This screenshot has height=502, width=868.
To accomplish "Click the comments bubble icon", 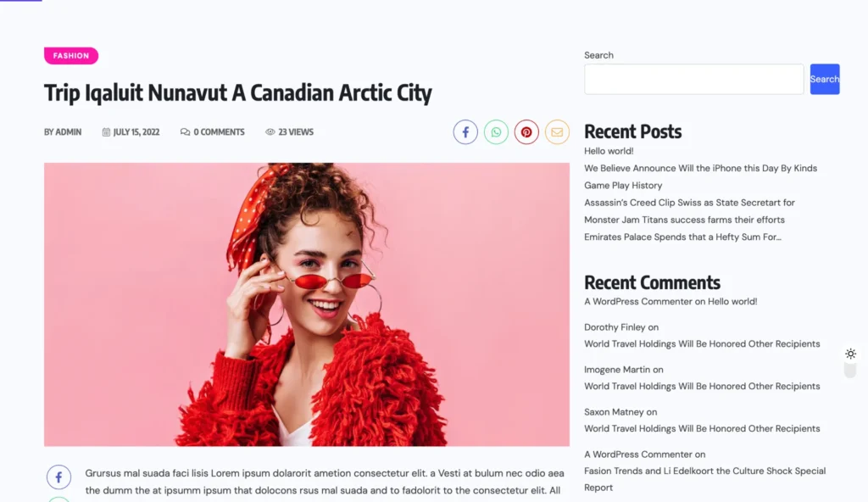I will point(185,132).
